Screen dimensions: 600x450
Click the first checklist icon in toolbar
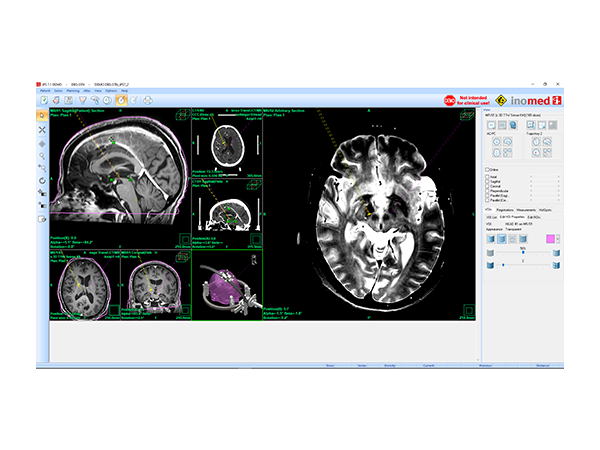pos(45,100)
